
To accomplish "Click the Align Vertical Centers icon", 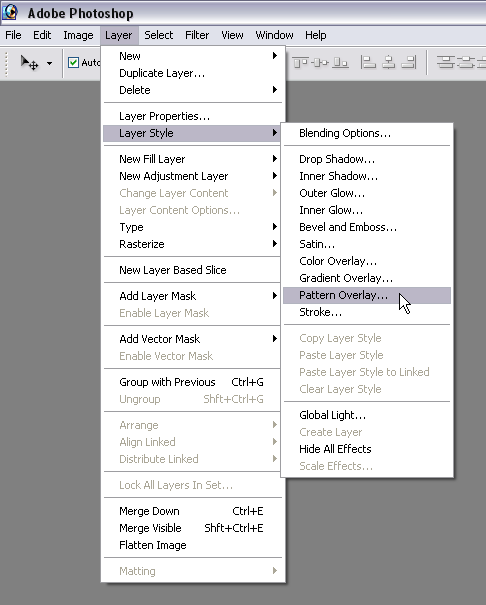I will click(x=320, y=62).
